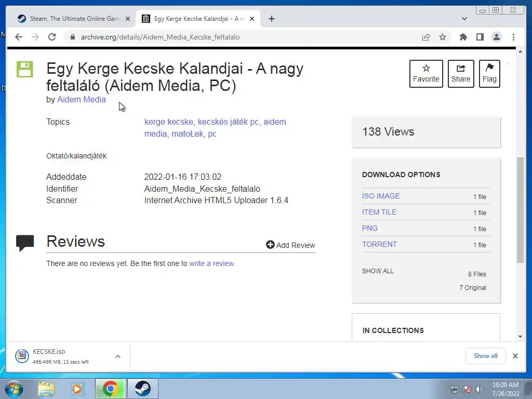Bookmark this page with the star icon
The image size is (532, 399).
coord(443,37)
